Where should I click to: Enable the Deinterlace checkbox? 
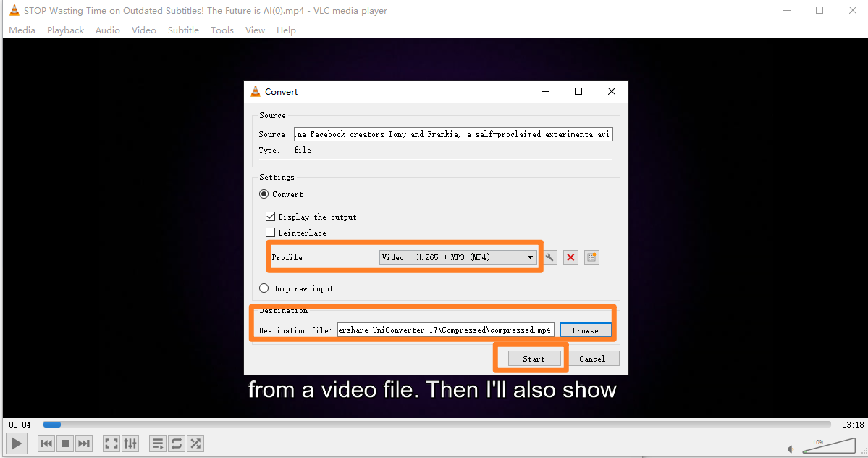(270, 232)
